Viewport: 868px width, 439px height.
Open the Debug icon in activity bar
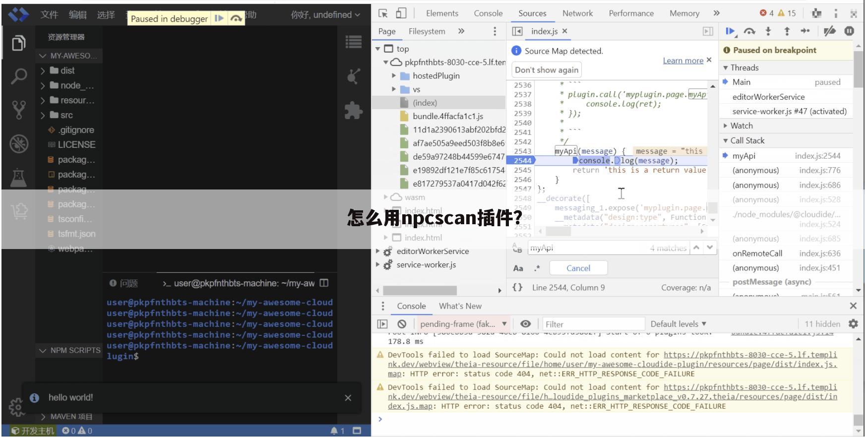(x=19, y=144)
